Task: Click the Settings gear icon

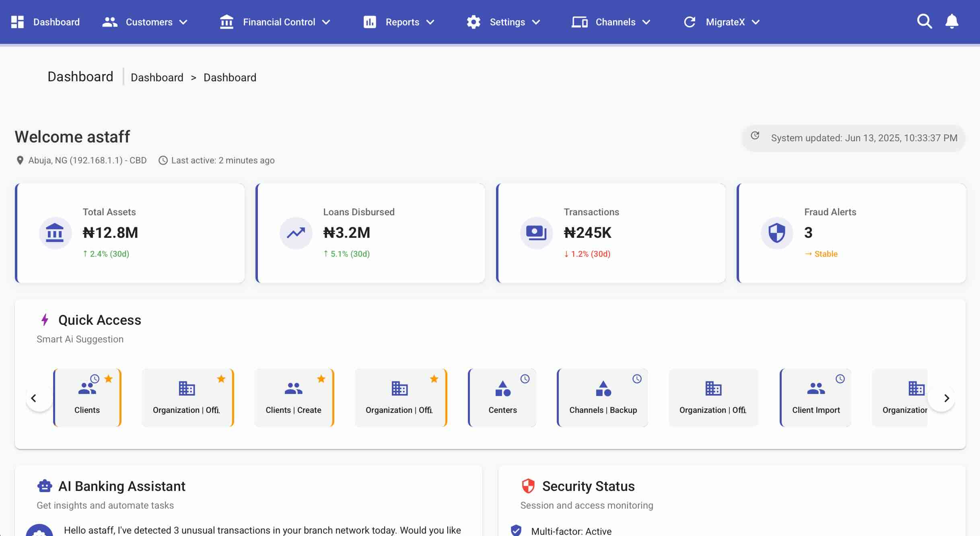Action: (474, 22)
